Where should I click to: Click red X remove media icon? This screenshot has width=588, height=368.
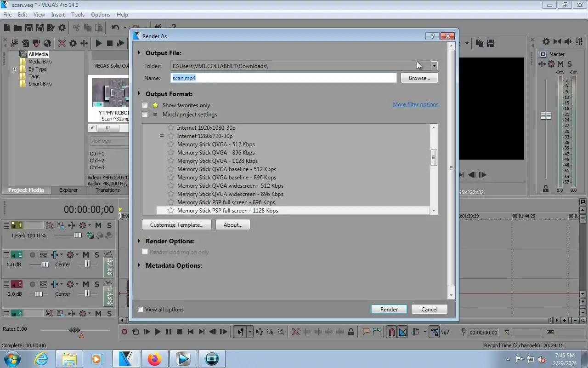click(x=62, y=43)
